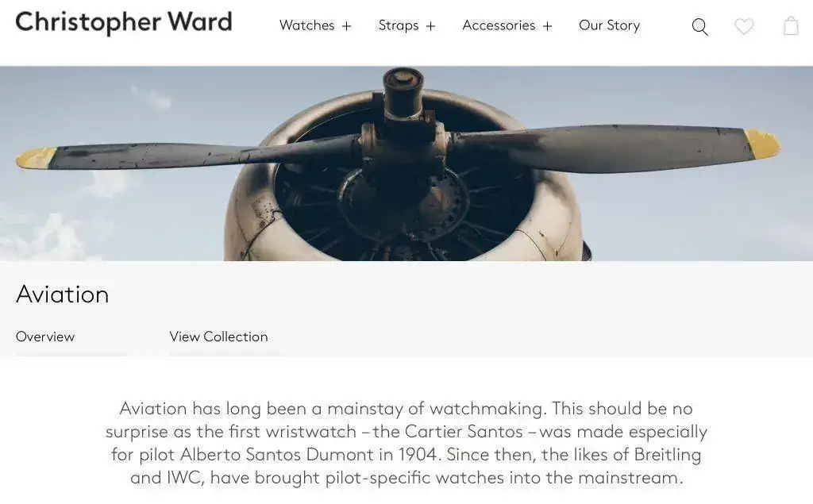Click the word Breitling in the paragraph
This screenshot has width=813, height=504.
667,454
